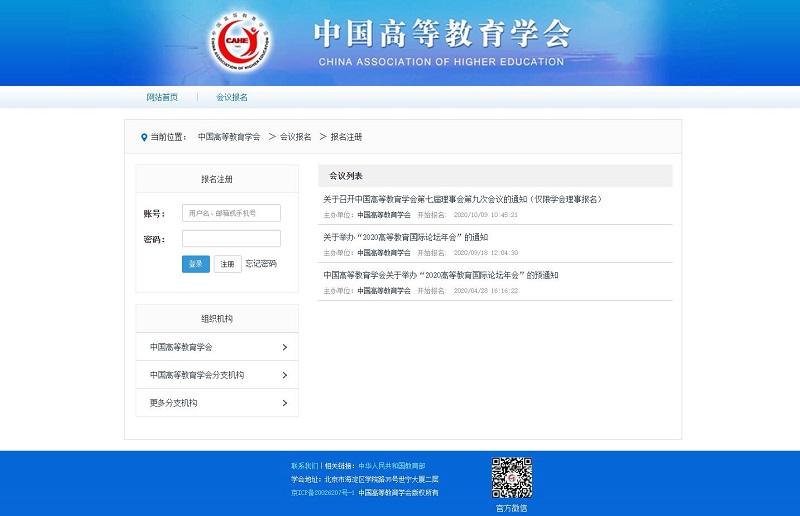This screenshot has height=516, width=800.
Task: Open the 网站首页 navigation tab
Action: tap(162, 97)
